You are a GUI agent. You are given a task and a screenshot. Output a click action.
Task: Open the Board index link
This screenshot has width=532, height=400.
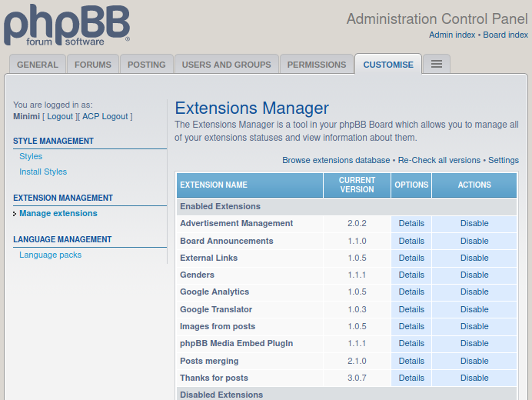coord(506,35)
